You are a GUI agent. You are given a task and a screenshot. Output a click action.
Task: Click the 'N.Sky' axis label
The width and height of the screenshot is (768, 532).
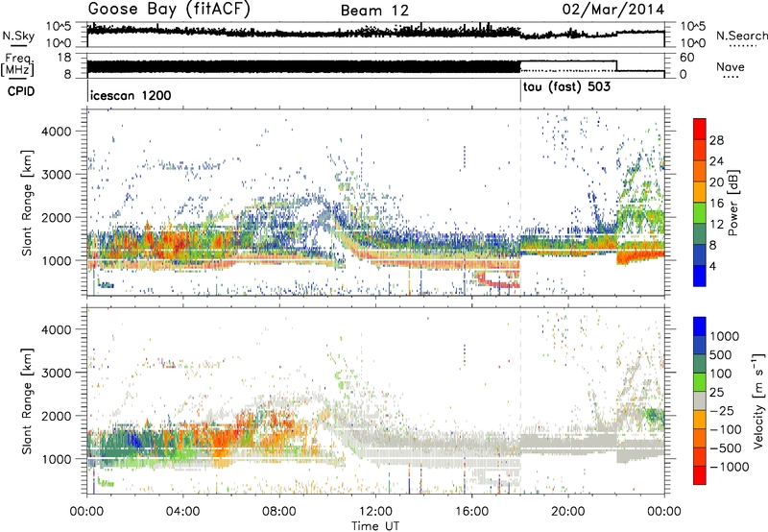coord(18,36)
